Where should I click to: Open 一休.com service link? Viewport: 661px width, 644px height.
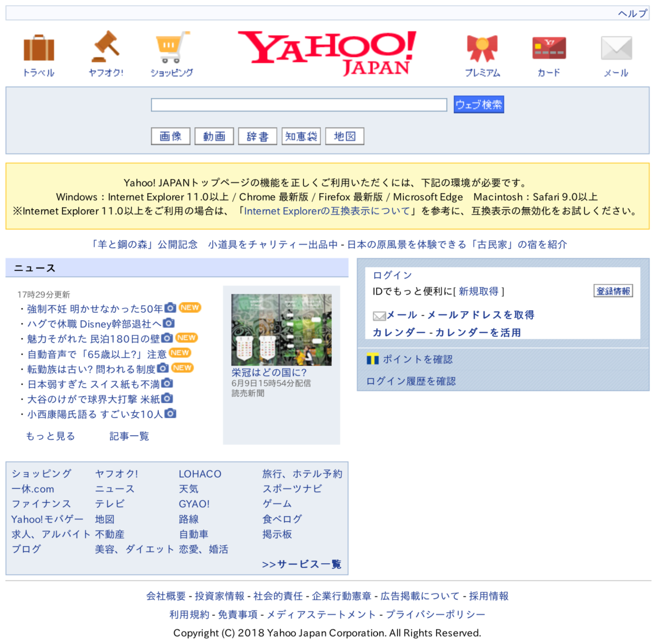click(33, 489)
